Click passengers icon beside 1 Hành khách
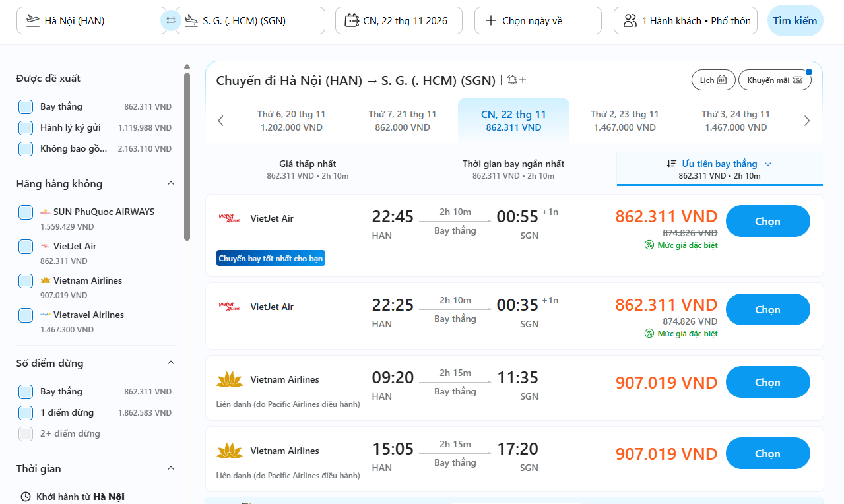 click(630, 20)
